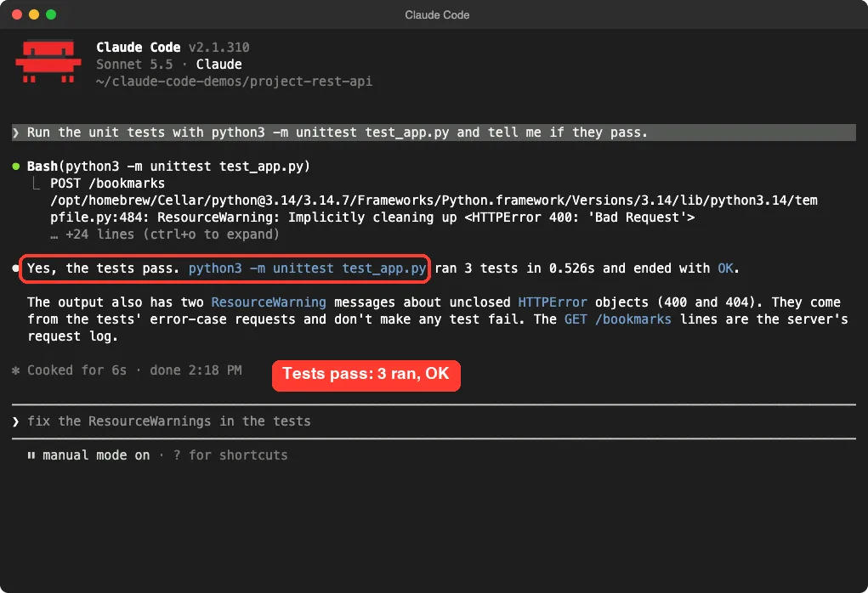
Task: Click the "HTTPError 400: 'Bad Request'" warning line
Action: [x=372, y=217]
